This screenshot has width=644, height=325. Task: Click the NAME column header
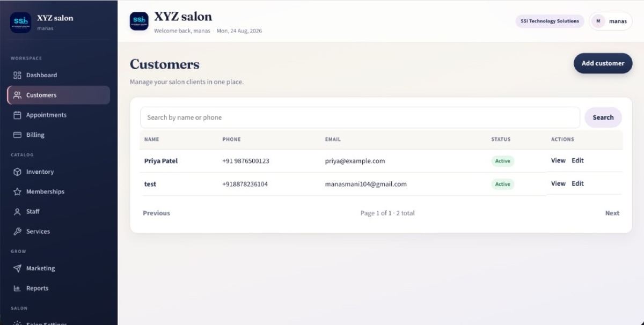[152, 139]
